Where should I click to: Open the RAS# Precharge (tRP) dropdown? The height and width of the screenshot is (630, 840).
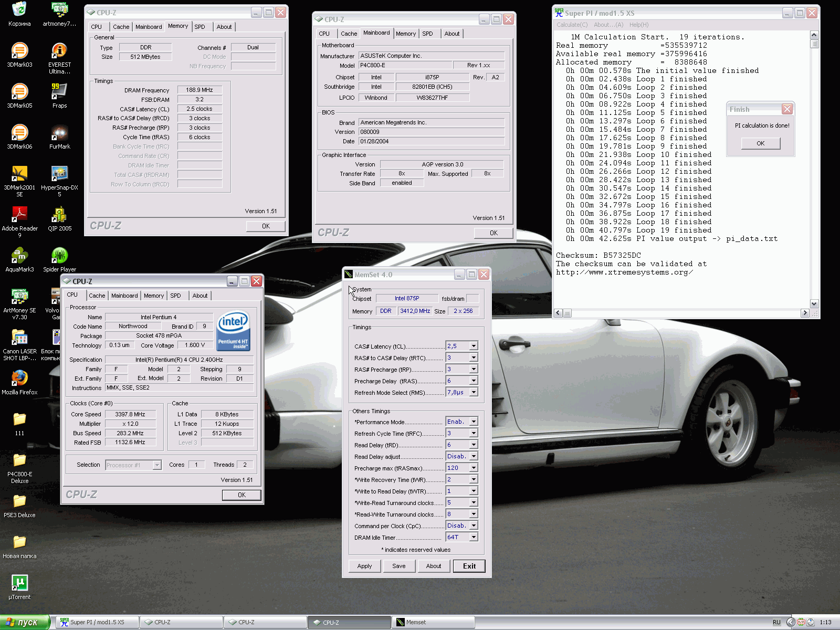(474, 369)
